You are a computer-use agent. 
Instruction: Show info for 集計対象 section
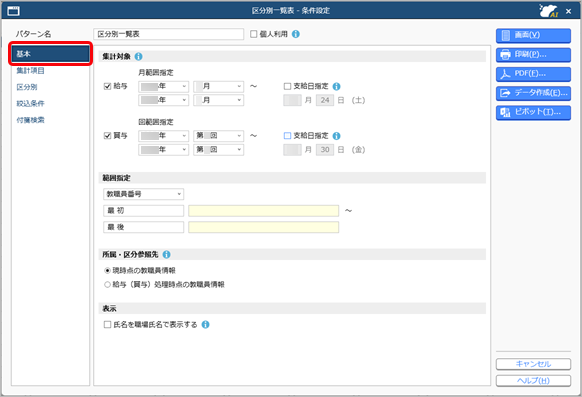(138, 56)
